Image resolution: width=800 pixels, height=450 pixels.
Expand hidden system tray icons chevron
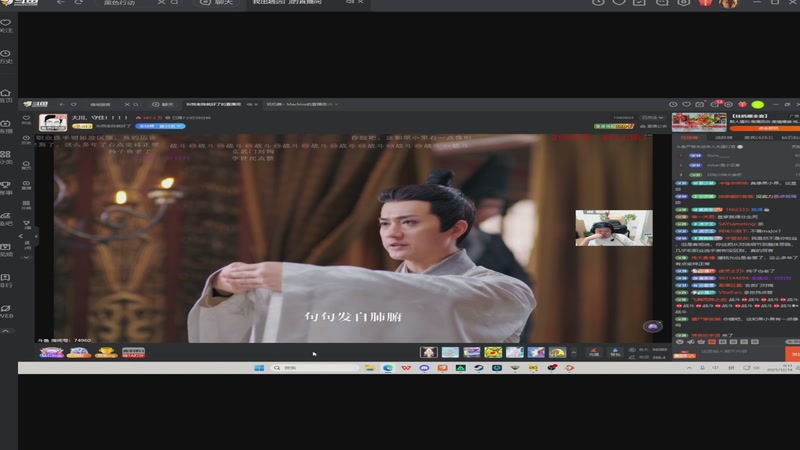click(x=689, y=368)
